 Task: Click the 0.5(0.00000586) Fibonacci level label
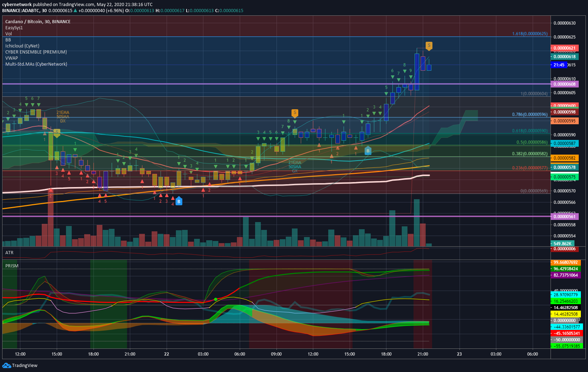click(x=532, y=142)
